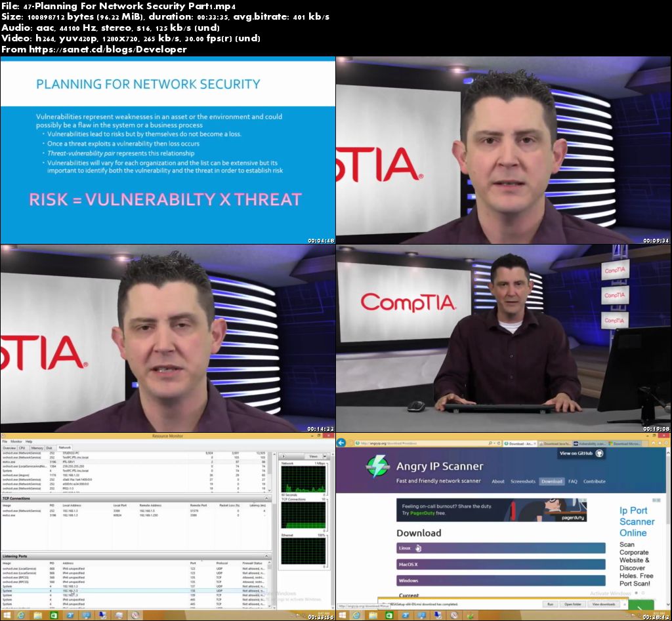Click the Windows download bar
Screen dimensions: 672x621
point(501,581)
